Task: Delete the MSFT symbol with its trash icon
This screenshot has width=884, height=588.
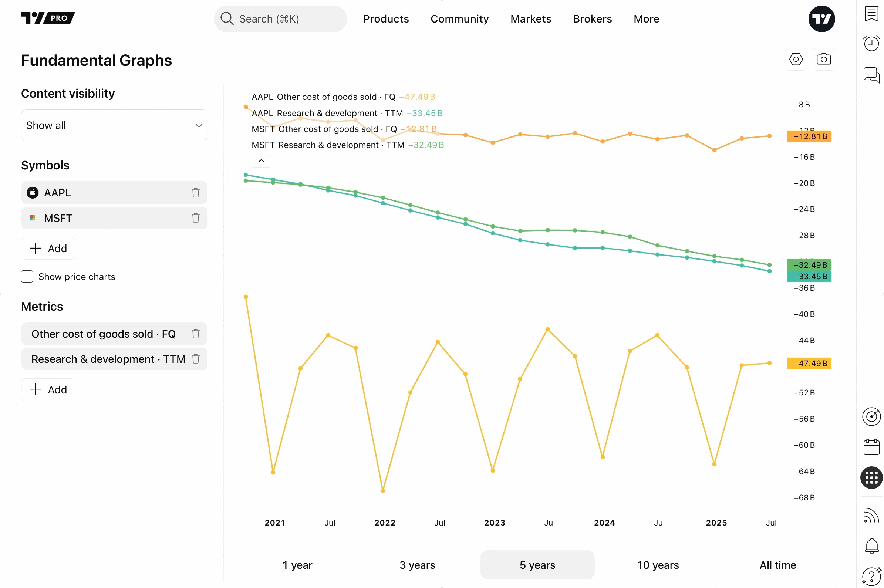Action: [x=195, y=218]
